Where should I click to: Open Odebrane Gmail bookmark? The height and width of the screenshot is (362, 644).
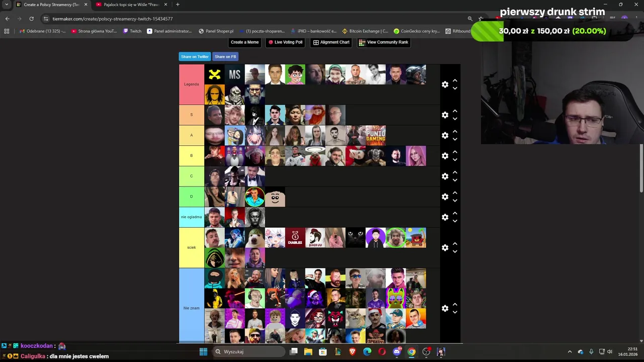coord(42,31)
